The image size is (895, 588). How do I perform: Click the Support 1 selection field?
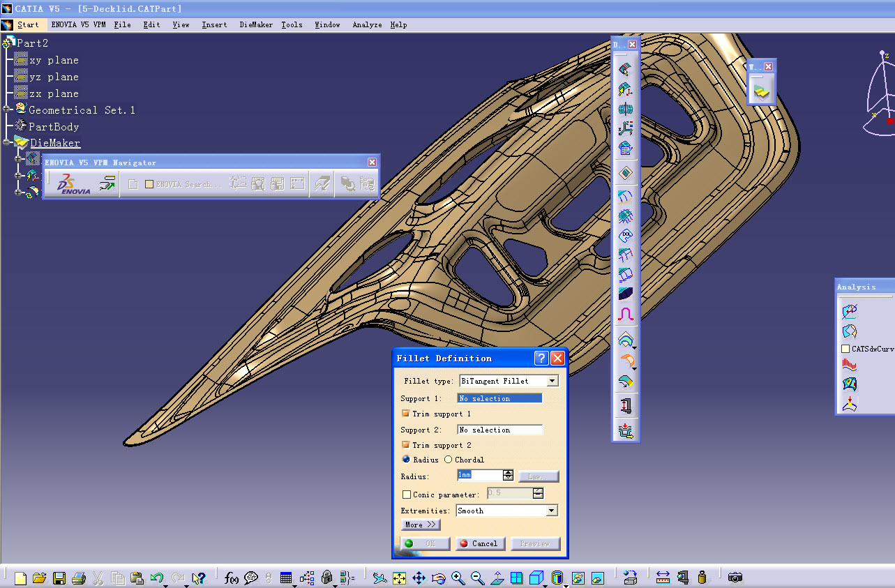coord(499,398)
